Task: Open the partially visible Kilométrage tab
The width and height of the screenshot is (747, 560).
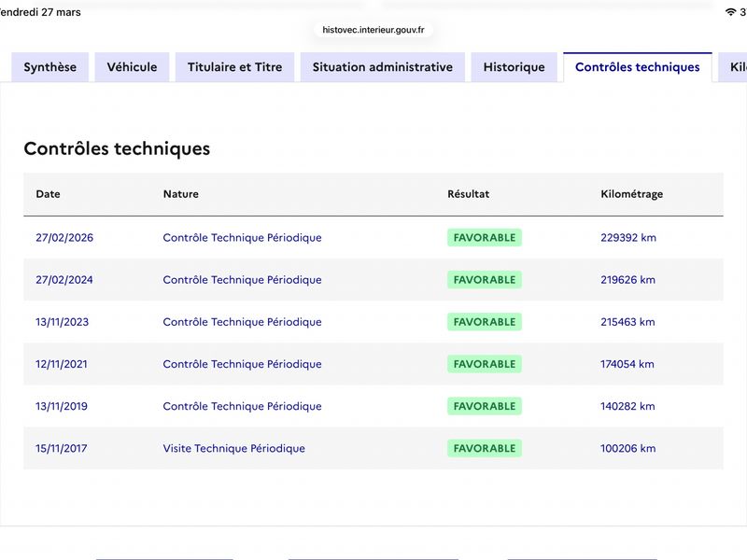Action: 733,67
